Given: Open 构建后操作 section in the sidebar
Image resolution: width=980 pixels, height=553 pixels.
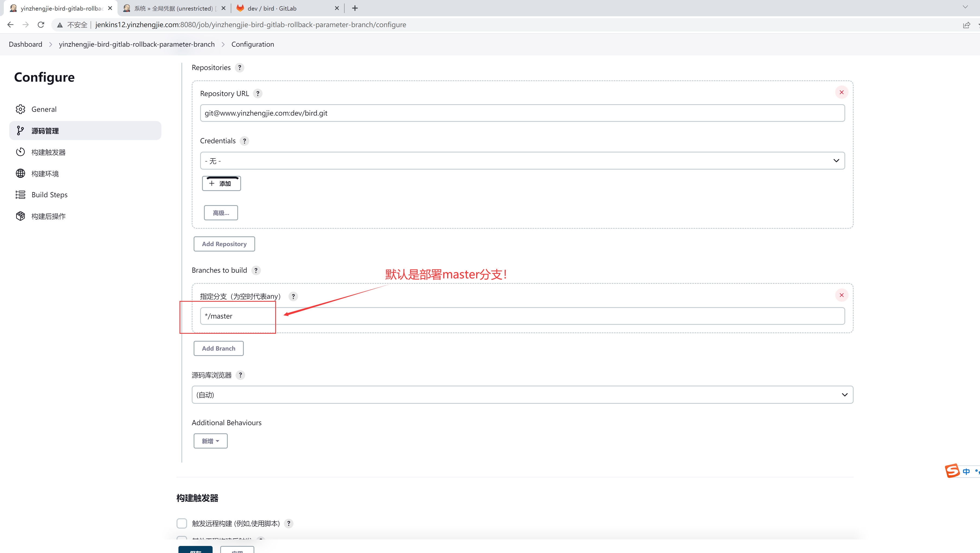Looking at the screenshot, I should click(x=48, y=216).
